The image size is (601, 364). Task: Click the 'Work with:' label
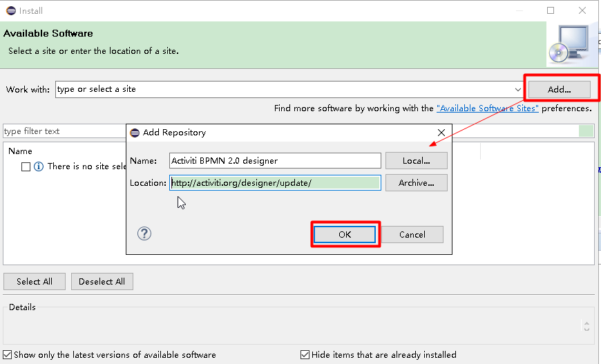click(x=28, y=90)
